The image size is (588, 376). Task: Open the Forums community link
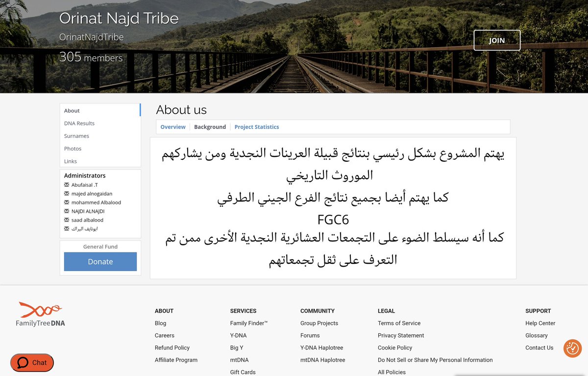(310, 336)
